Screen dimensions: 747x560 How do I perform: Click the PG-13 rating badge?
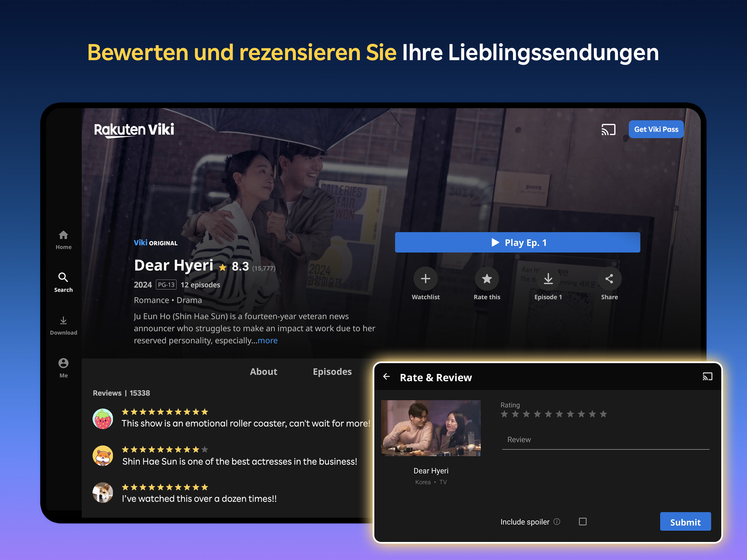tap(166, 285)
